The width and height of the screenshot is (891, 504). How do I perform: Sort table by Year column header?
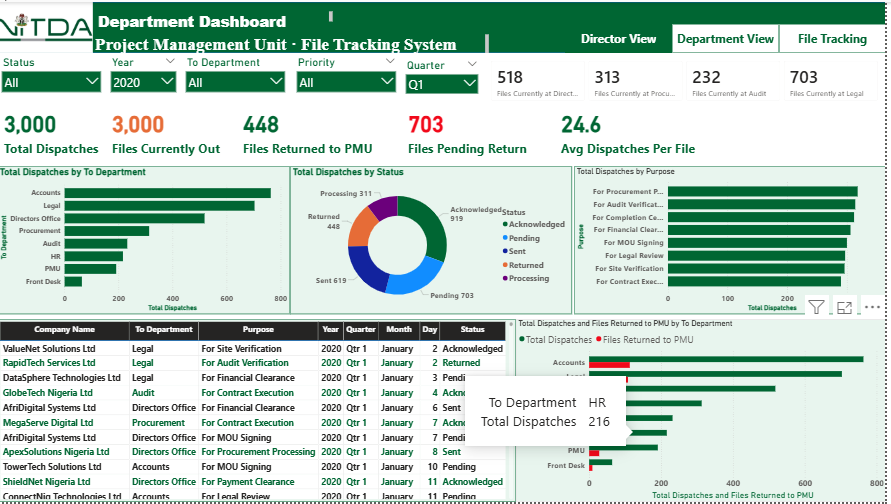[x=330, y=330]
